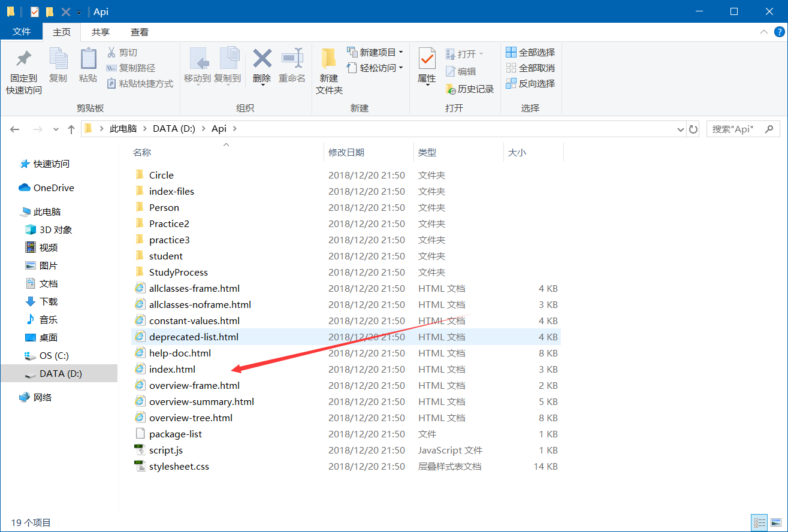Click the Search "Api" input box
Screen dimensions: 788x532
[x=744, y=129]
